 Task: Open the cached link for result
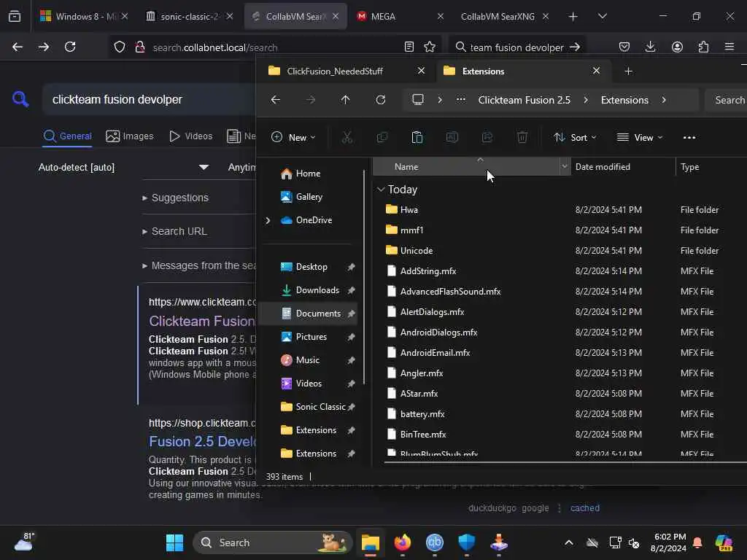[x=585, y=508]
